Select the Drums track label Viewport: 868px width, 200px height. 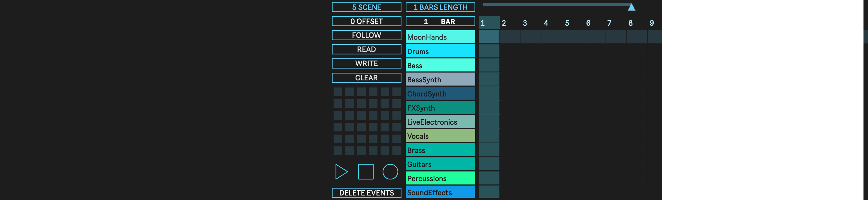(x=440, y=51)
